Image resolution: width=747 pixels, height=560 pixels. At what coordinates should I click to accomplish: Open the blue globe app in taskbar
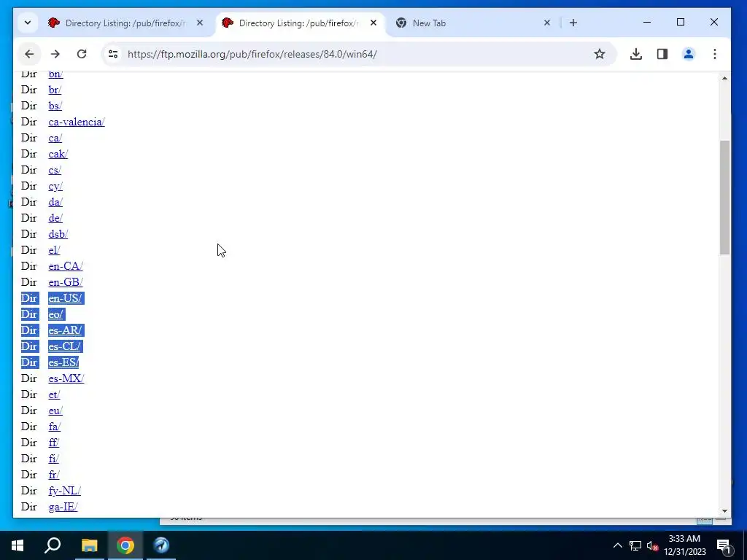[x=161, y=545]
